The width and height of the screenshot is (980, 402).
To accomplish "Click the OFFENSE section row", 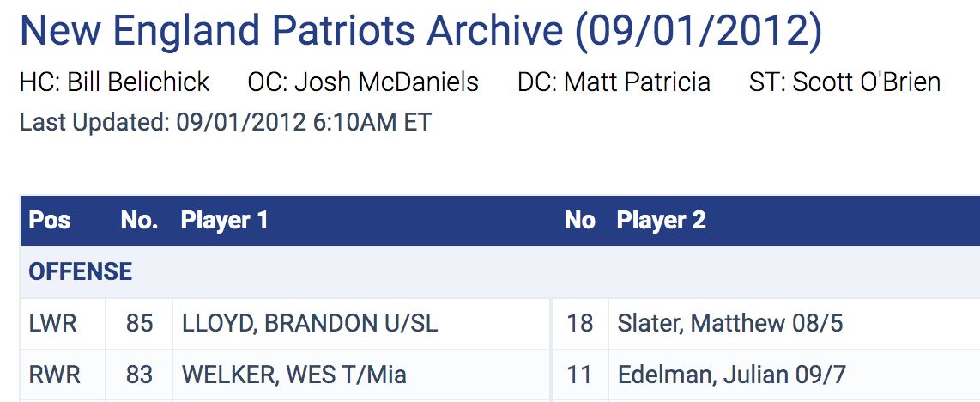I will [x=81, y=272].
